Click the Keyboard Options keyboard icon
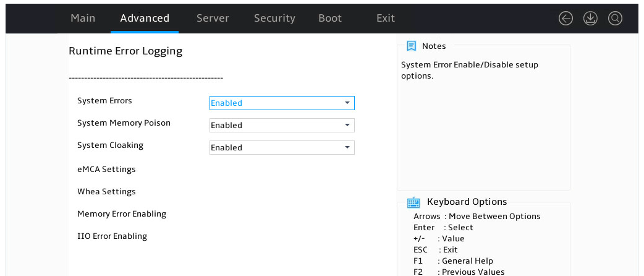The image size is (644, 276). coord(413,202)
